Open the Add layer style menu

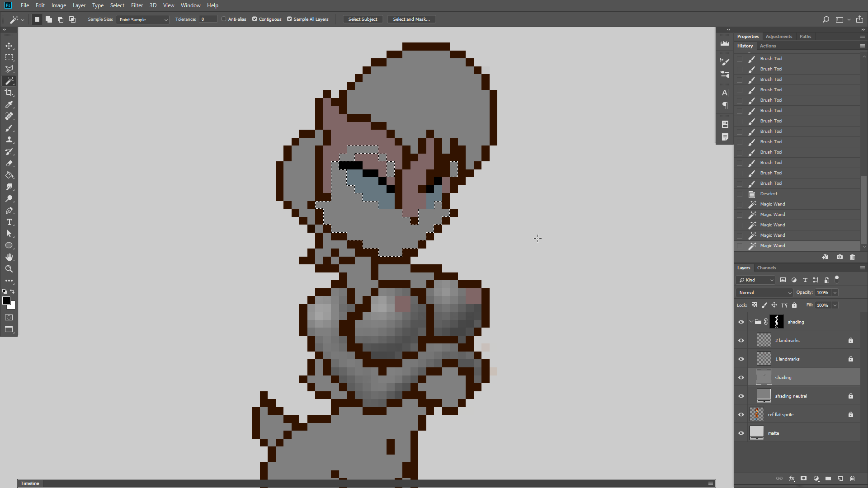pyautogui.click(x=792, y=479)
